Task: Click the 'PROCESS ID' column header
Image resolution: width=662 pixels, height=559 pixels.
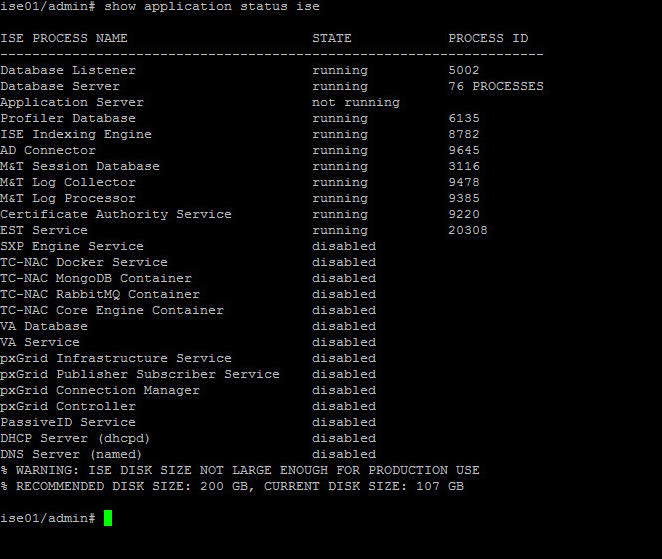Action: click(x=488, y=38)
